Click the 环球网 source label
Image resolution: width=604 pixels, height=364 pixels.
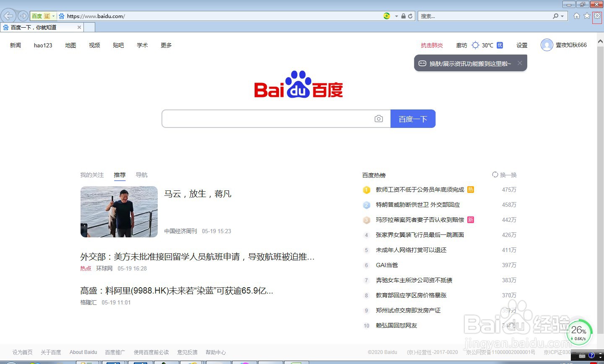pos(104,268)
